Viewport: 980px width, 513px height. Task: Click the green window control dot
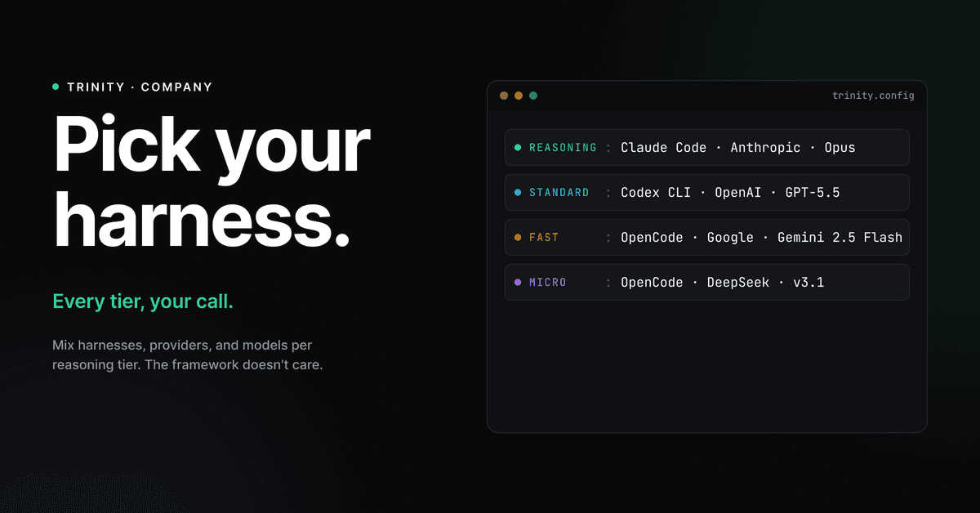coord(533,96)
